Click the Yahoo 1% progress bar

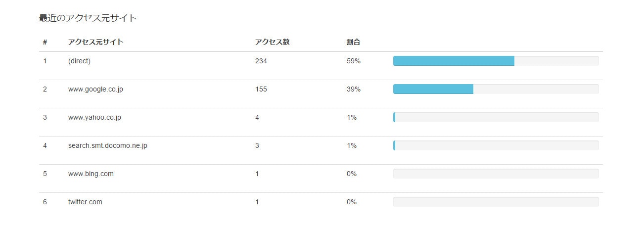pos(496,117)
